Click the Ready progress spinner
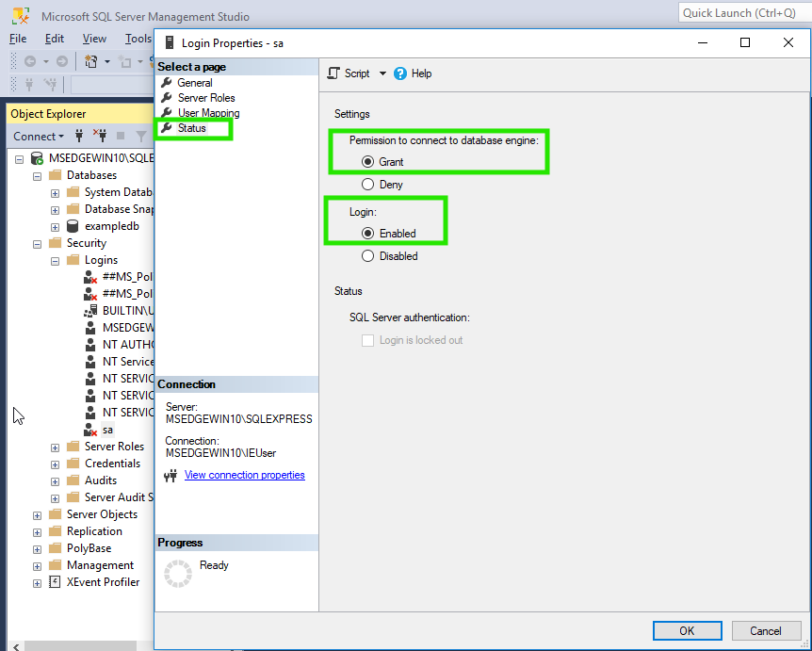812x651 pixels. click(x=177, y=574)
